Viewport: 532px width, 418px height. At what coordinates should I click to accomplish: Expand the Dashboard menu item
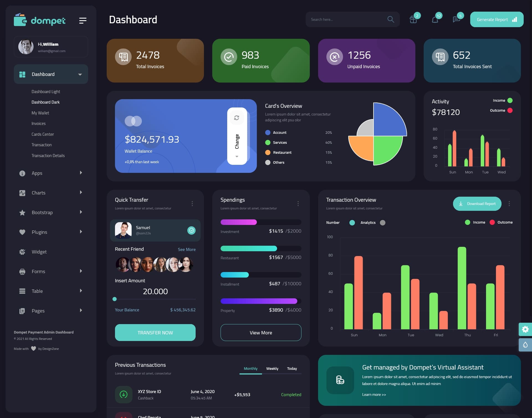pos(80,74)
